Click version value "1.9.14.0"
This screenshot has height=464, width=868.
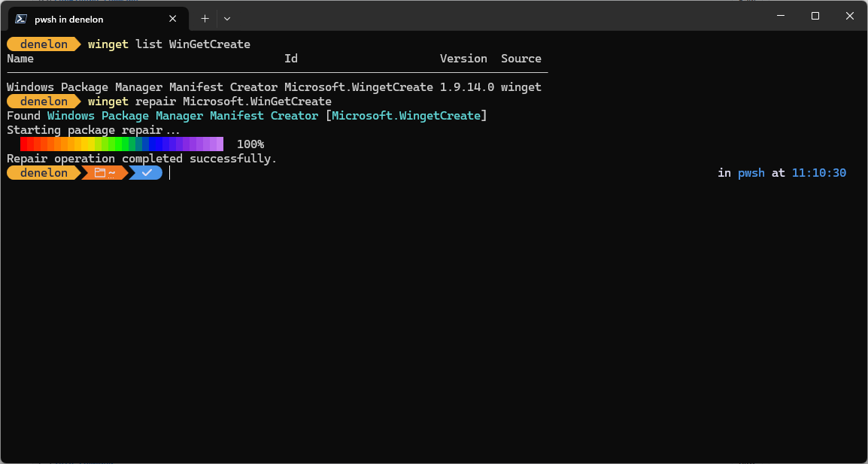(466, 87)
